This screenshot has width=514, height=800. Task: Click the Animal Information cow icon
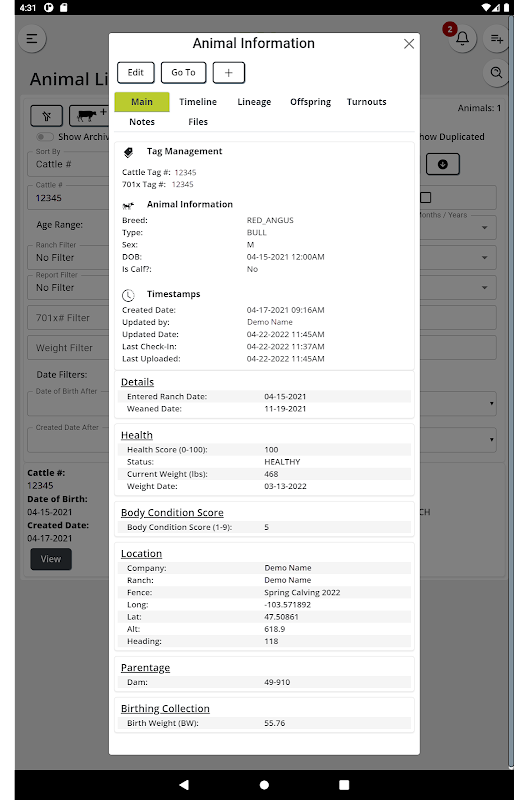(x=128, y=206)
